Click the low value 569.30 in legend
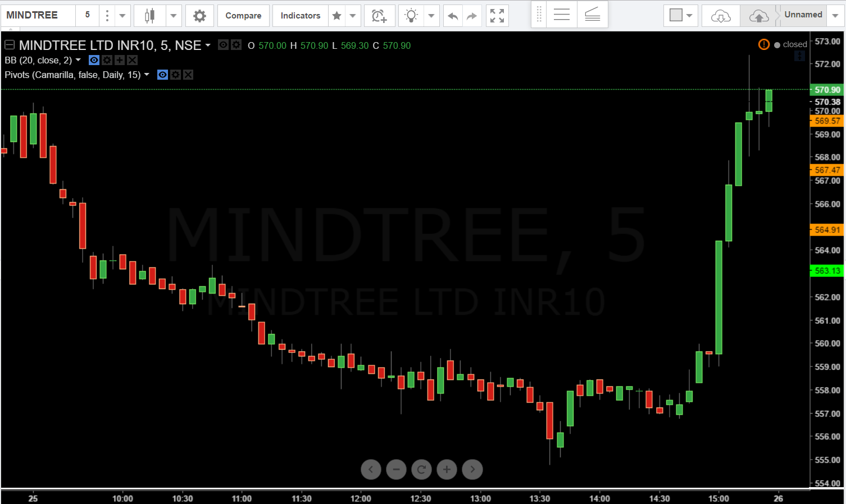This screenshot has height=504, width=846. click(354, 45)
